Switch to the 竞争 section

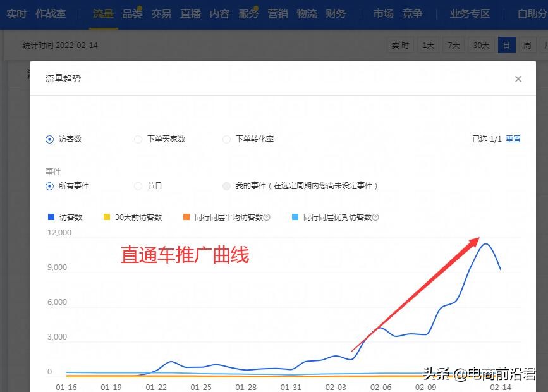pos(412,13)
